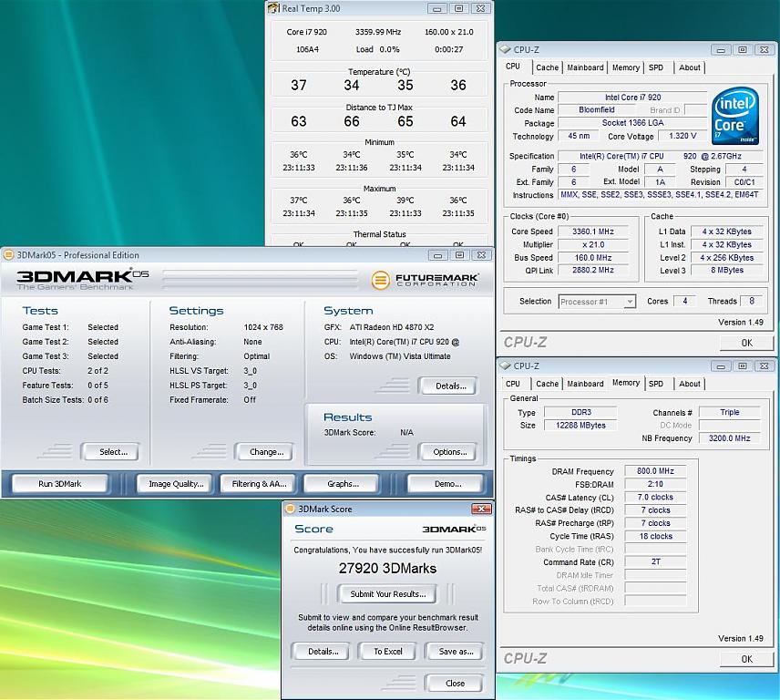The image size is (780, 700).
Task: Click the 3DMark Score dialog title icon
Action: [x=289, y=509]
